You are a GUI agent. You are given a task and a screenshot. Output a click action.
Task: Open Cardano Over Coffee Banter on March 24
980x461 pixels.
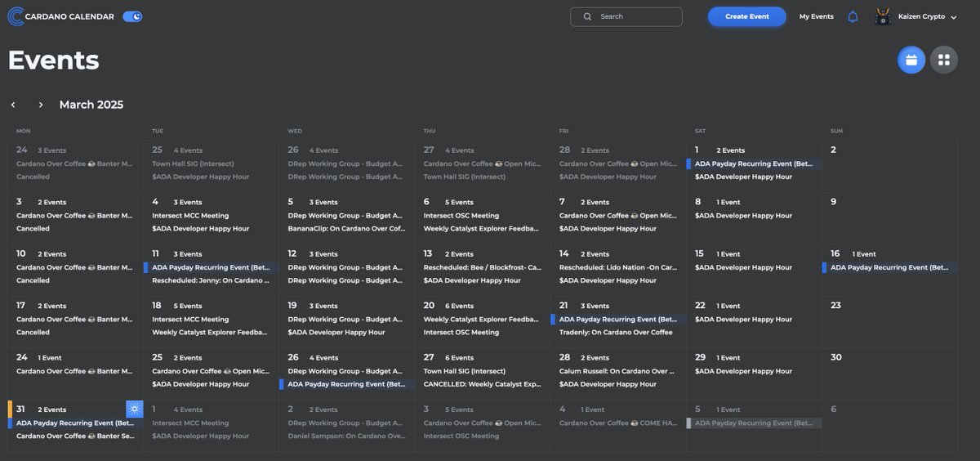(74, 371)
